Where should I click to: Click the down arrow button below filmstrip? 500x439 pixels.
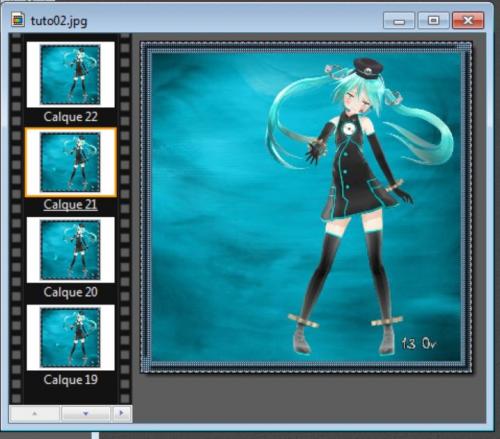coord(86,414)
